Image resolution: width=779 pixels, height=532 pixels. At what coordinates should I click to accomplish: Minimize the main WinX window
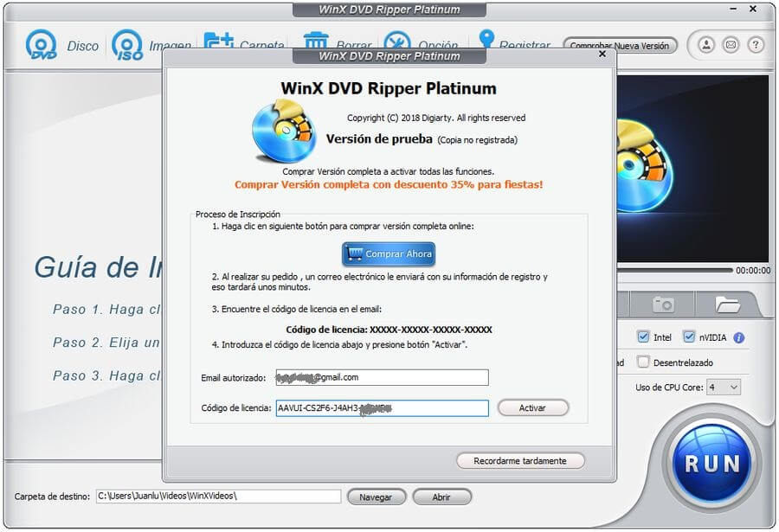(x=734, y=9)
